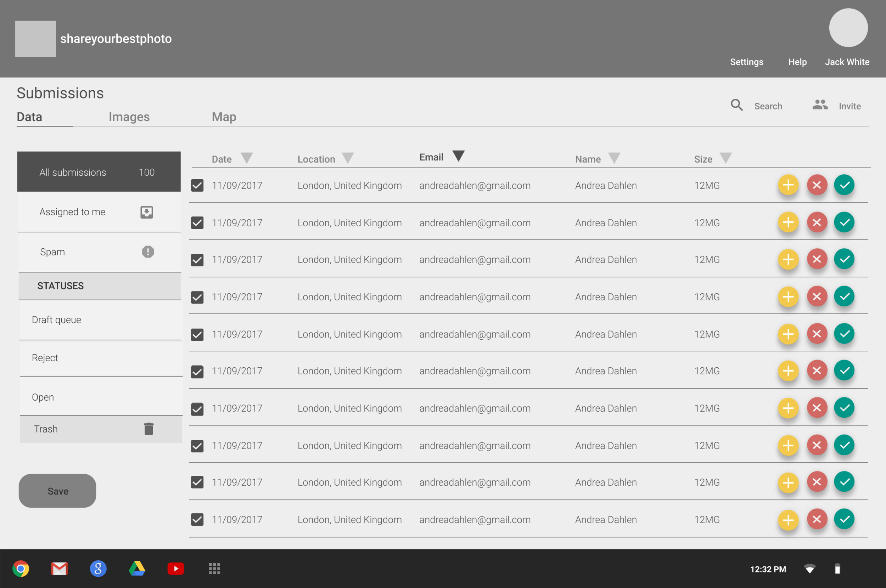Click the red reject X icon in second row

tap(817, 222)
